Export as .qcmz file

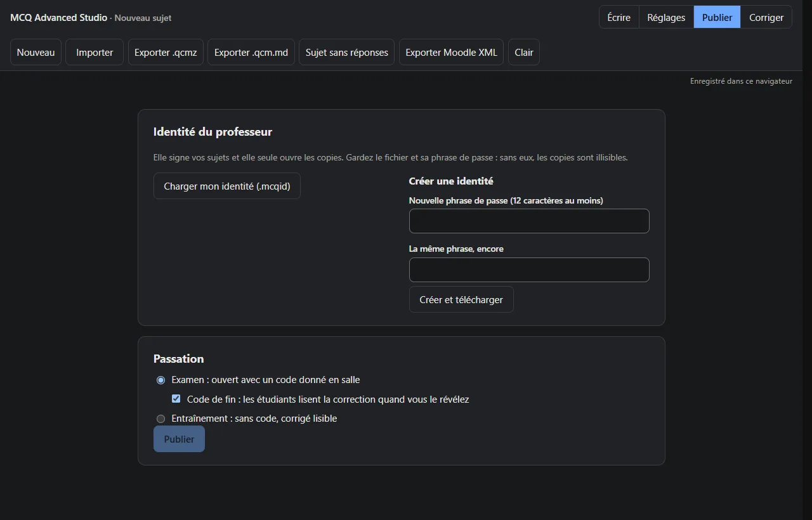click(x=166, y=52)
